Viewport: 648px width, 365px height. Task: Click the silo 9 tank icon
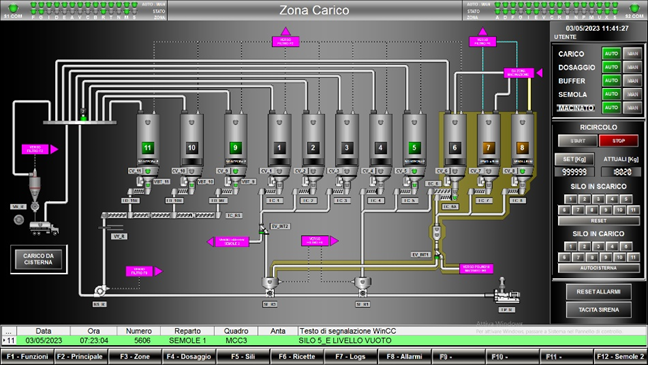click(x=235, y=141)
